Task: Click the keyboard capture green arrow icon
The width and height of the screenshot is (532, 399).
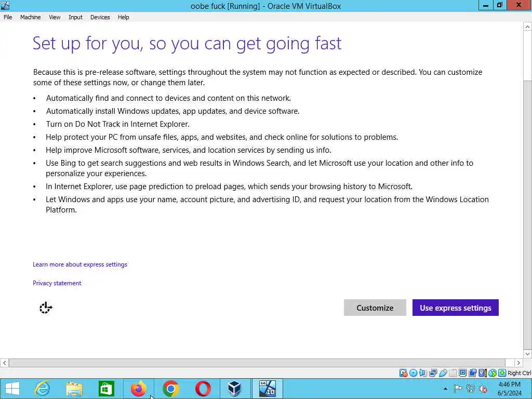Action: click(x=502, y=373)
